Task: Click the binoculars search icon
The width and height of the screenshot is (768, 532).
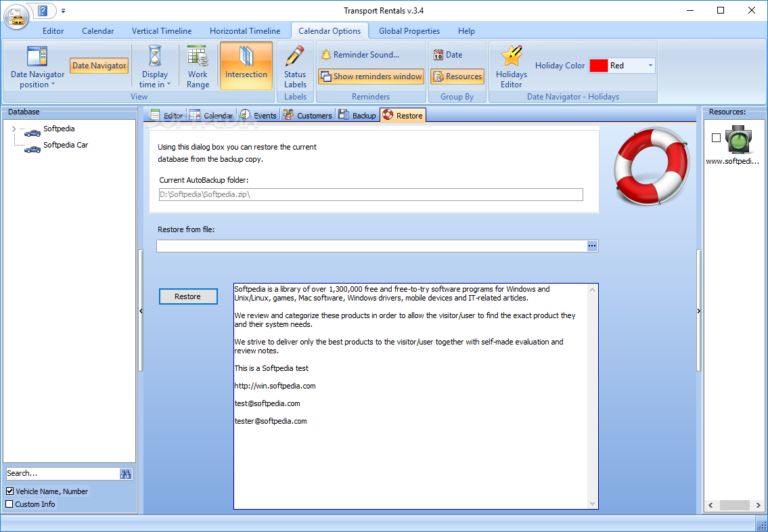Action: tap(125, 474)
